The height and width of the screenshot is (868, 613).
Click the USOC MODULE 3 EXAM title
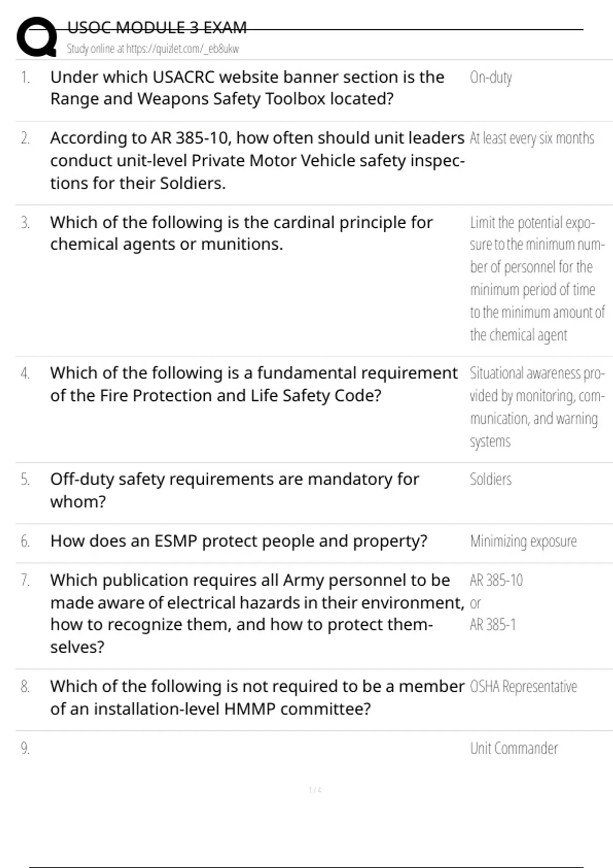[x=157, y=28]
